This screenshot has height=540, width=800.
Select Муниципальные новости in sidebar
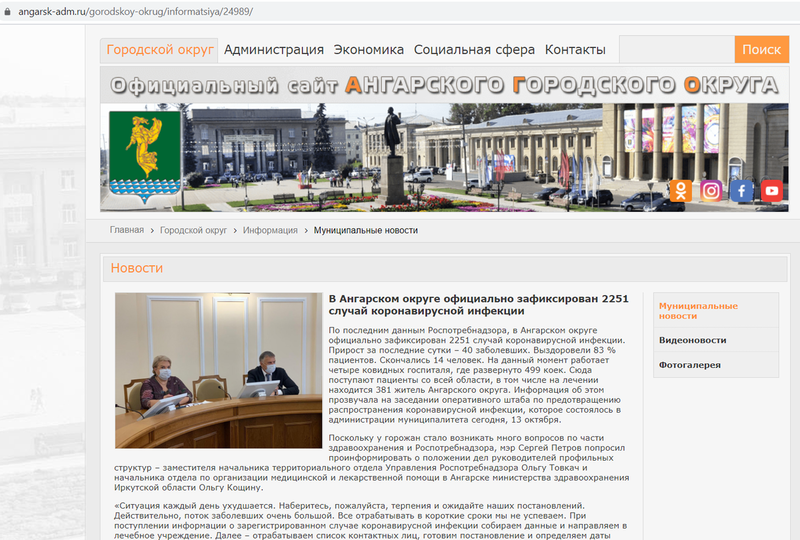[698, 311]
